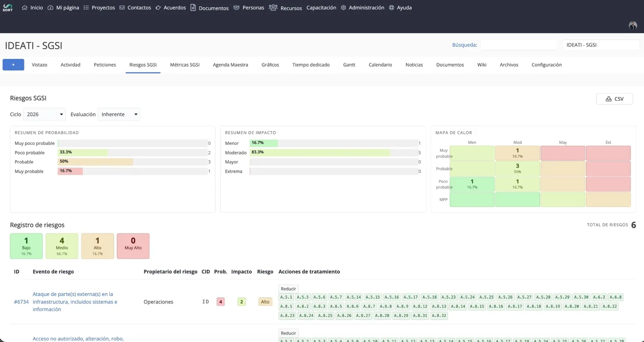The image size is (644, 342).
Task: Filter by the Medio risk card
Action: (62, 246)
